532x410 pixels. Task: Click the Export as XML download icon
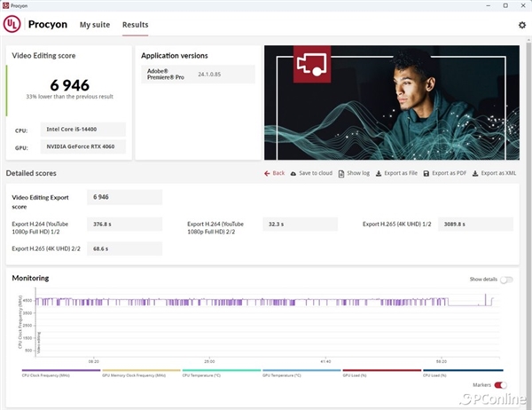(476, 173)
